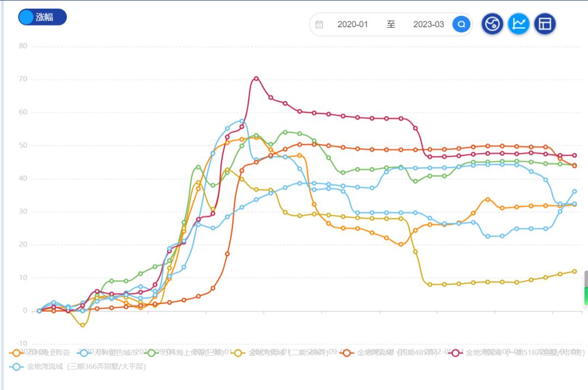This screenshot has width=588, height=390.
Task: Switch to the yin-yang style chart view
Action: [x=492, y=24]
